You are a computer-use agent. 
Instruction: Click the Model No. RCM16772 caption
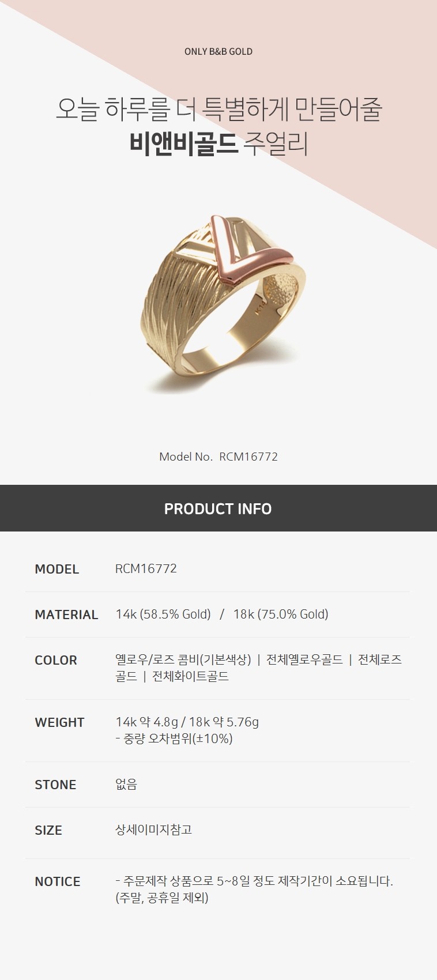(x=218, y=457)
